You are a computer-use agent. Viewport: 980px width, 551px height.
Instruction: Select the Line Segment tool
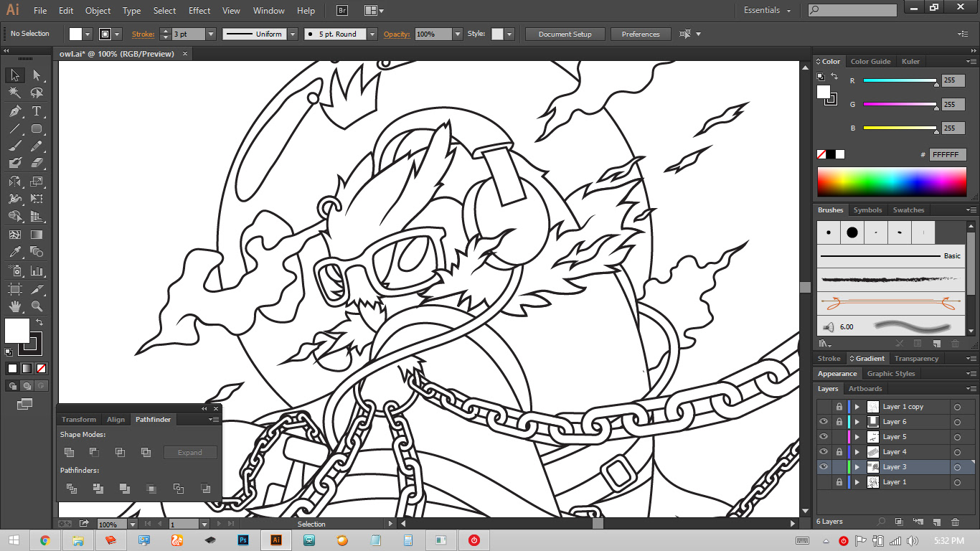click(x=14, y=129)
